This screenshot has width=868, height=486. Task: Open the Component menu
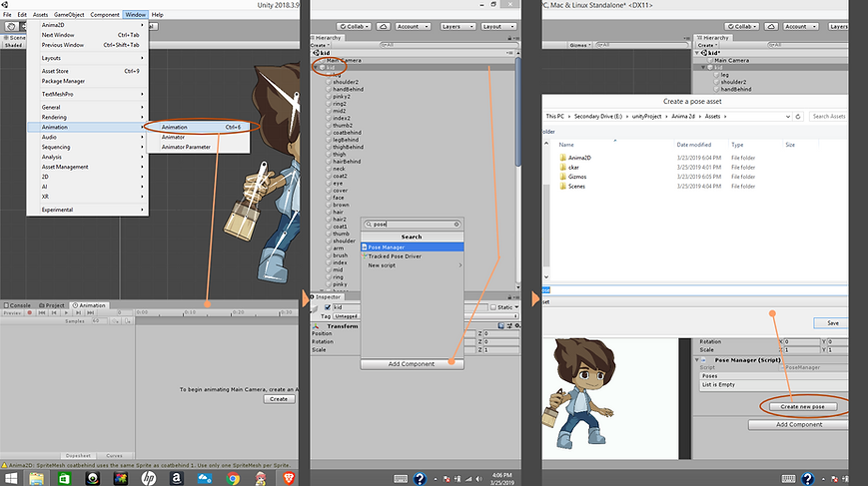[x=105, y=14]
